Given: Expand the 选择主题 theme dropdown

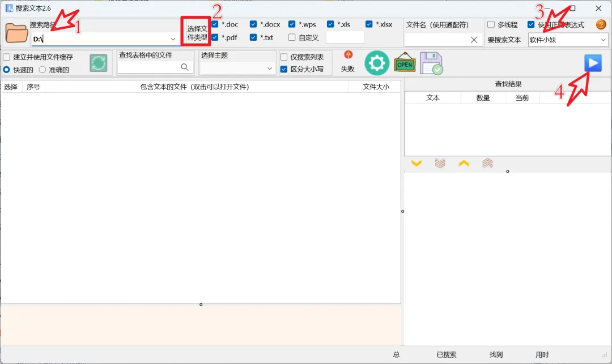Looking at the screenshot, I should tap(270, 68).
